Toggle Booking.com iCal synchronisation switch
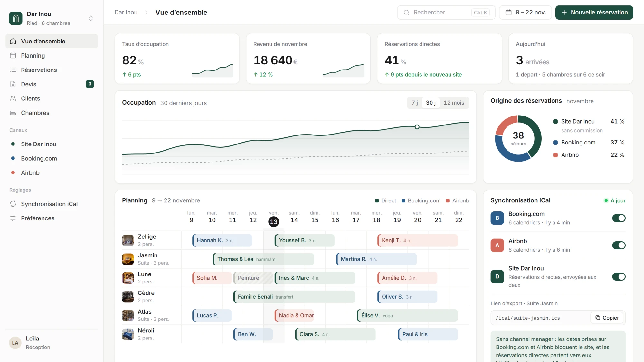The height and width of the screenshot is (362, 644). pos(619,218)
